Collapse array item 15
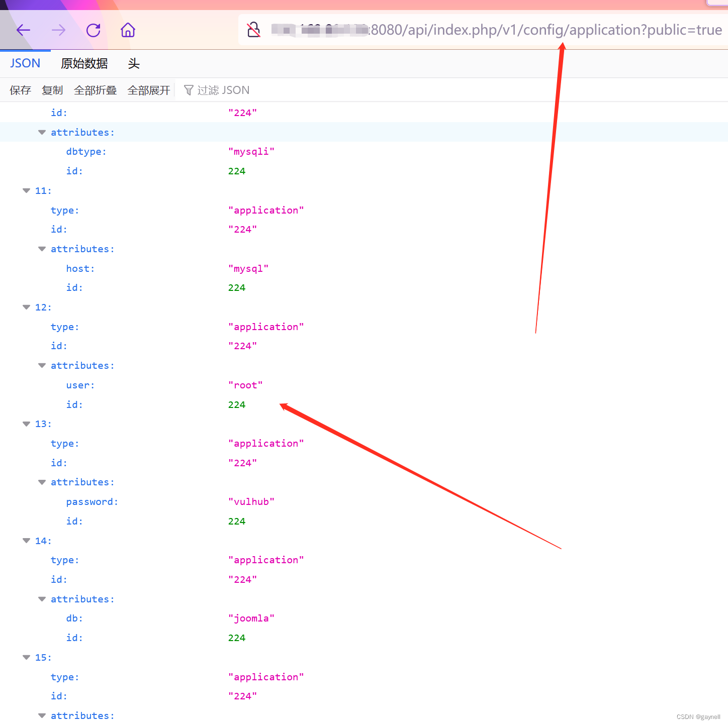 26,657
